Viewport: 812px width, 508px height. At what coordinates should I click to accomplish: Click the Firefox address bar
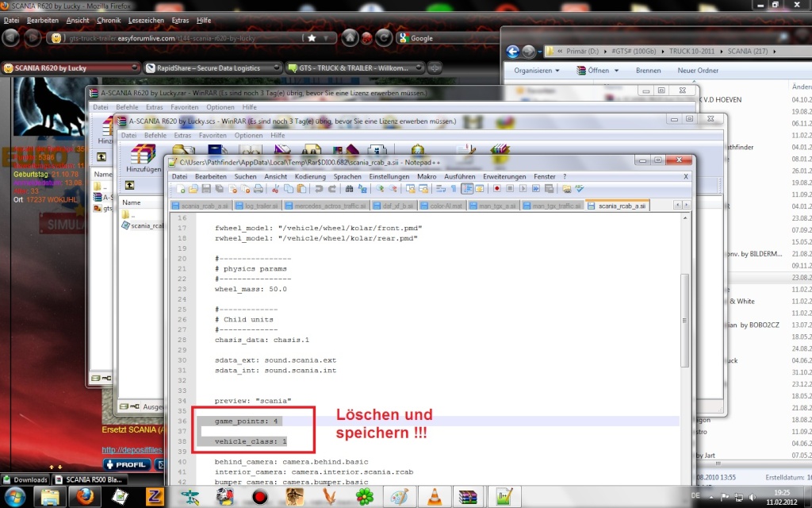pos(192,38)
